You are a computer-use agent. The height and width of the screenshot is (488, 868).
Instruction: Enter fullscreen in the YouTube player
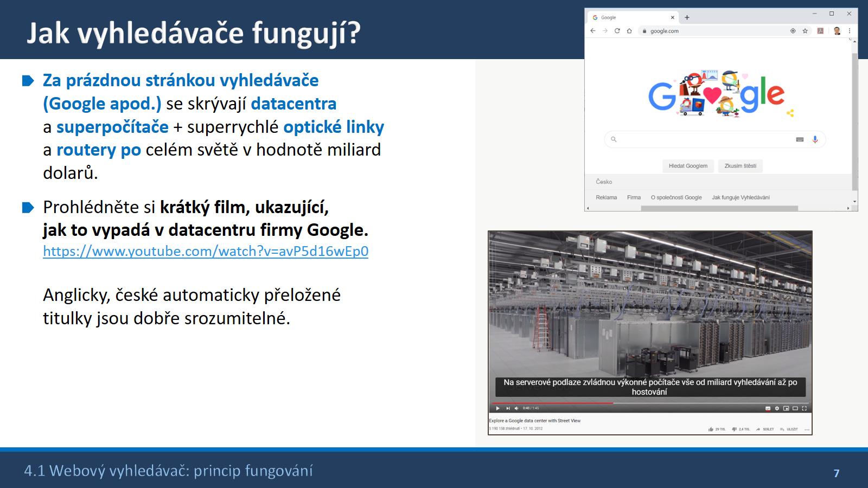pos(804,408)
